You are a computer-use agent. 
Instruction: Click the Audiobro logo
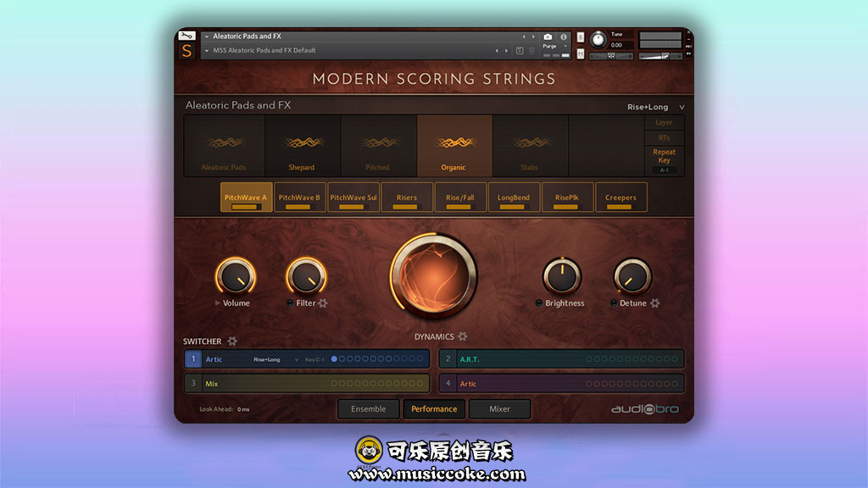(644, 409)
